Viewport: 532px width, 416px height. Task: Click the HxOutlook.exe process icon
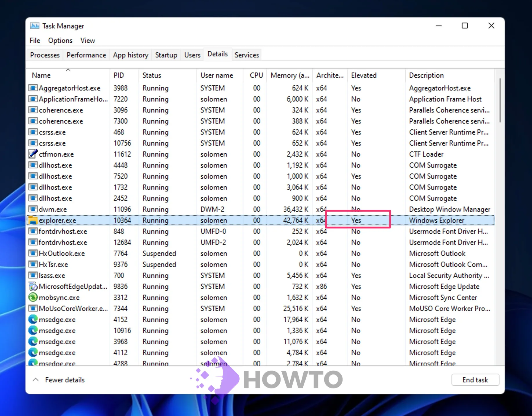pos(33,253)
